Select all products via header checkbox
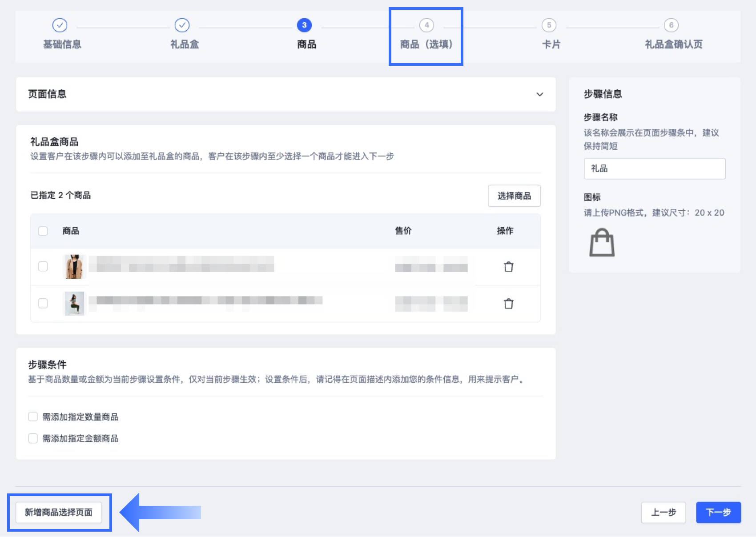Screen dimensions: 756x537 43,231
